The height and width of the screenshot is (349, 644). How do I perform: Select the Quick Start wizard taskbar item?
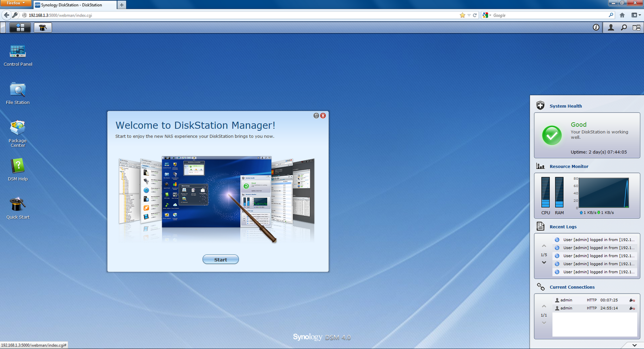click(x=43, y=27)
